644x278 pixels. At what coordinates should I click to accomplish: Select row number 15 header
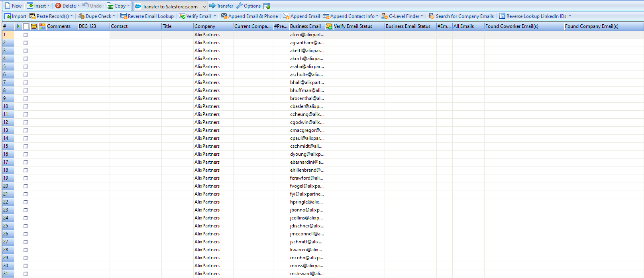8,146
